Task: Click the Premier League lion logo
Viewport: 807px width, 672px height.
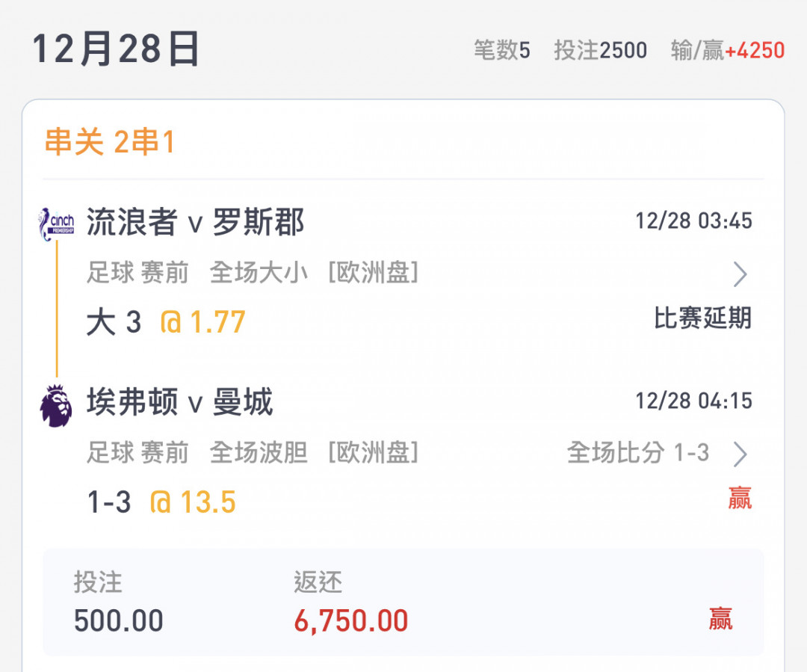Action: point(55,405)
